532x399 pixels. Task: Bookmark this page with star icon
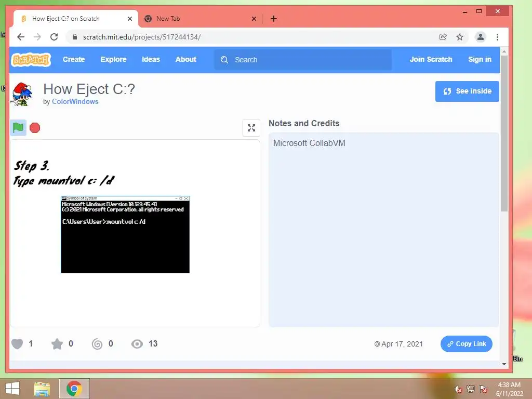[x=460, y=37]
